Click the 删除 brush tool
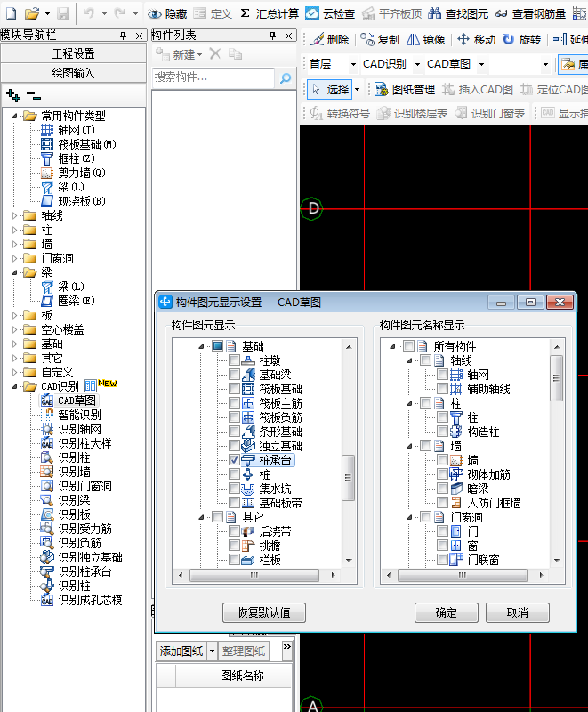Viewport: 588px width, 712px height. point(329,39)
